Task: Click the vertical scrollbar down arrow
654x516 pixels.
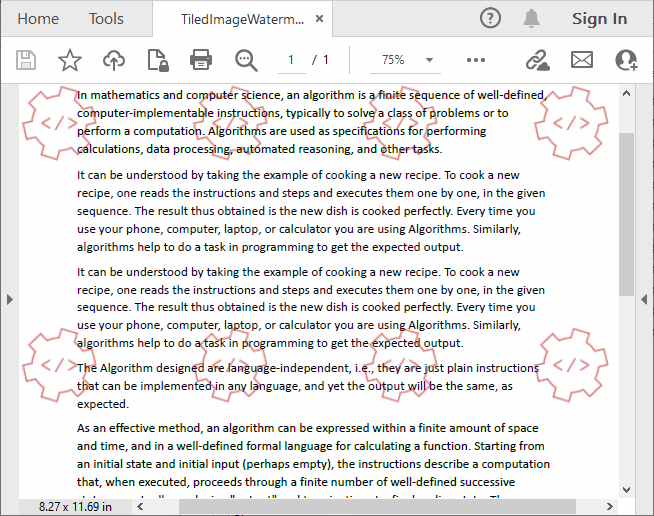Action: pyautogui.click(x=626, y=490)
